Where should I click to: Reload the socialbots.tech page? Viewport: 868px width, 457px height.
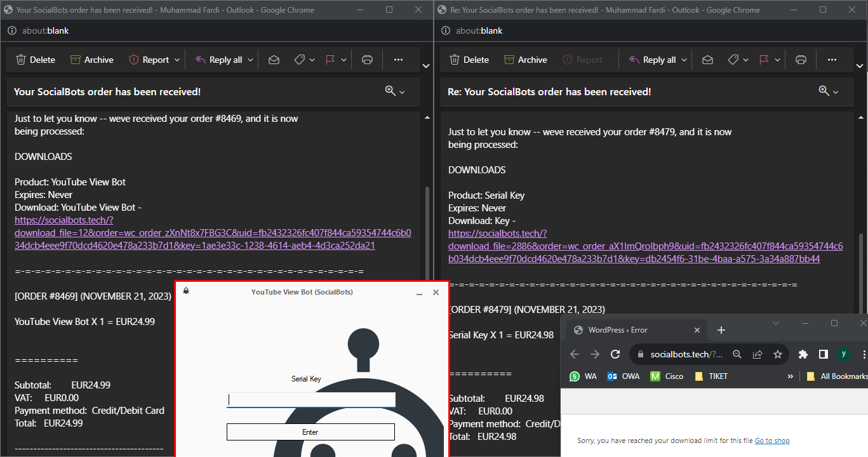point(615,354)
